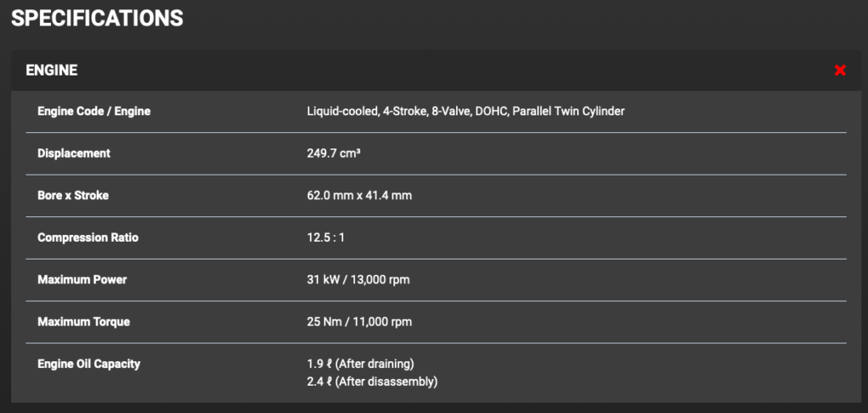Screen dimensions: 868x413
Task: Select the 2.4 ℓ after disassembly line
Action: [x=372, y=382]
